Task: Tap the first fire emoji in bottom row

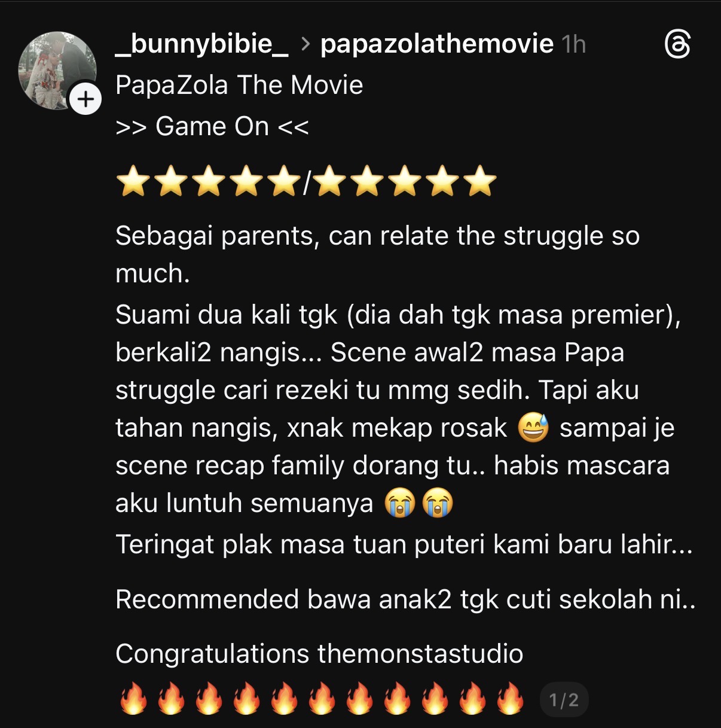Action: (133, 699)
